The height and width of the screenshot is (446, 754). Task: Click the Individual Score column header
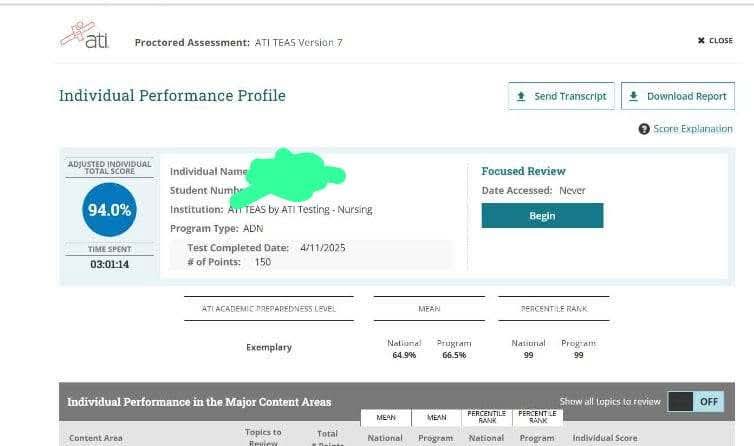[605, 438]
